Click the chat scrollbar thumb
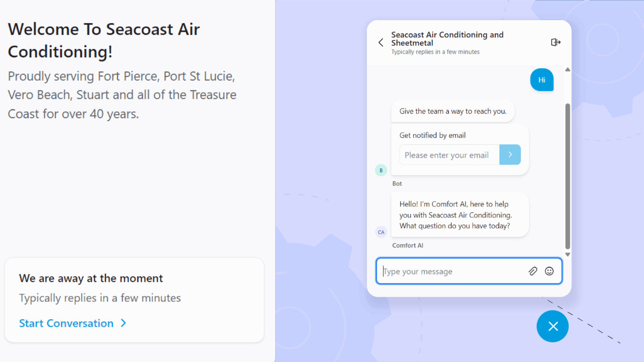Screen dimensions: 644x362 click(568, 176)
